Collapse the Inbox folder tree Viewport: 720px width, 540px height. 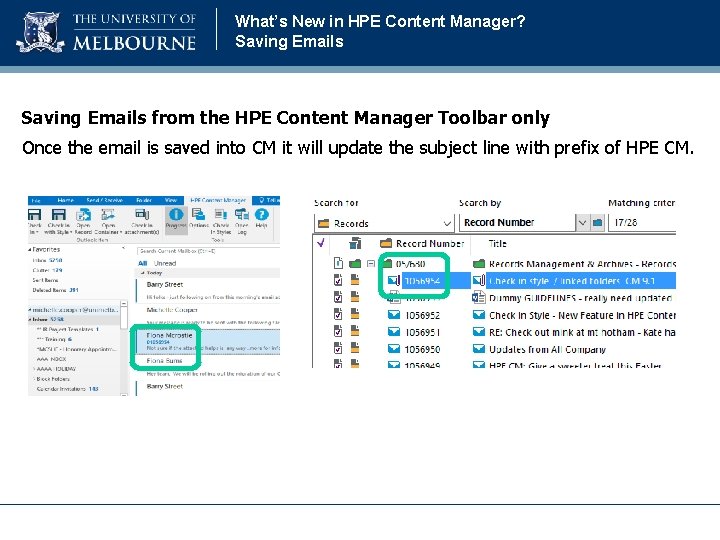point(30,319)
